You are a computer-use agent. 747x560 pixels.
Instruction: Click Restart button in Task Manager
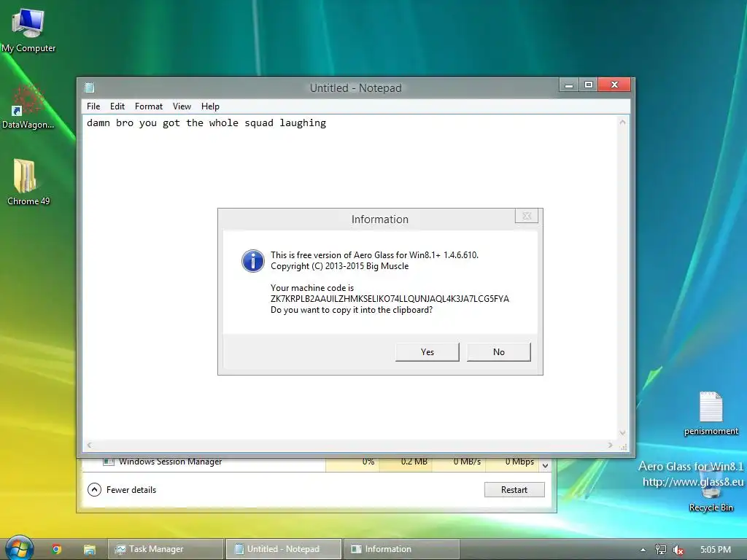[x=514, y=489]
